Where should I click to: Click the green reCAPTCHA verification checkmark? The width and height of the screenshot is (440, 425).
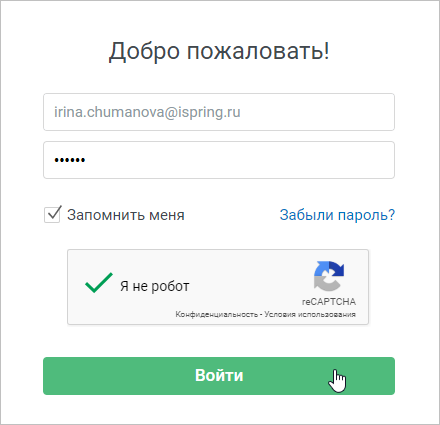coord(99,283)
